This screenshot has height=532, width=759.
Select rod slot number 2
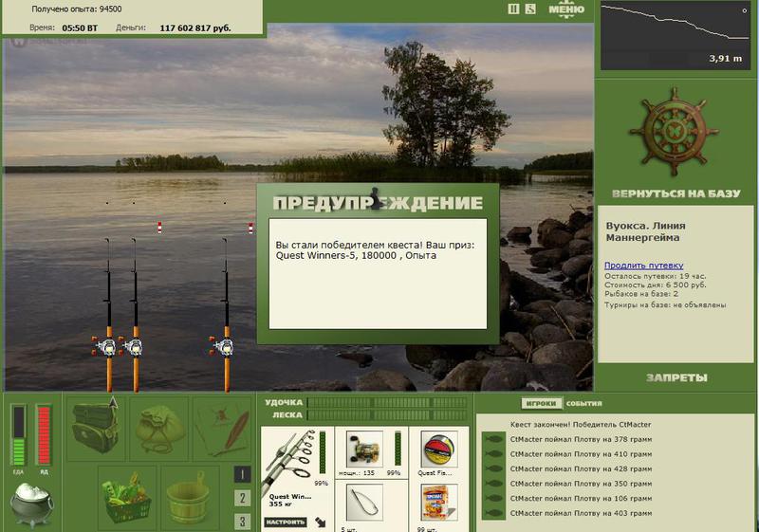(x=243, y=498)
